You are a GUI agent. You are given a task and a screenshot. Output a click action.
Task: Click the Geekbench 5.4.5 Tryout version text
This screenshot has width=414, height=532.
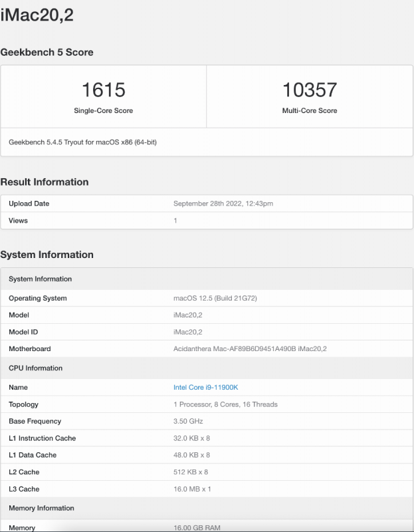click(82, 142)
